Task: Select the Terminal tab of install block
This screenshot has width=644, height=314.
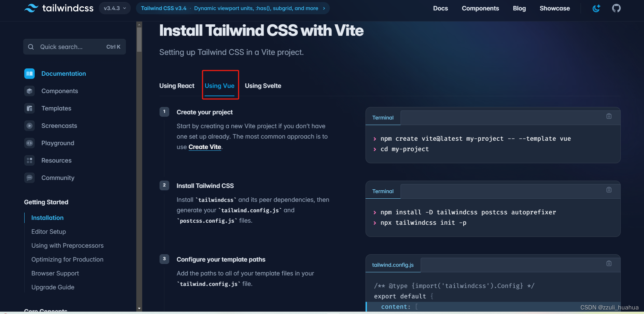Action: [x=383, y=191]
